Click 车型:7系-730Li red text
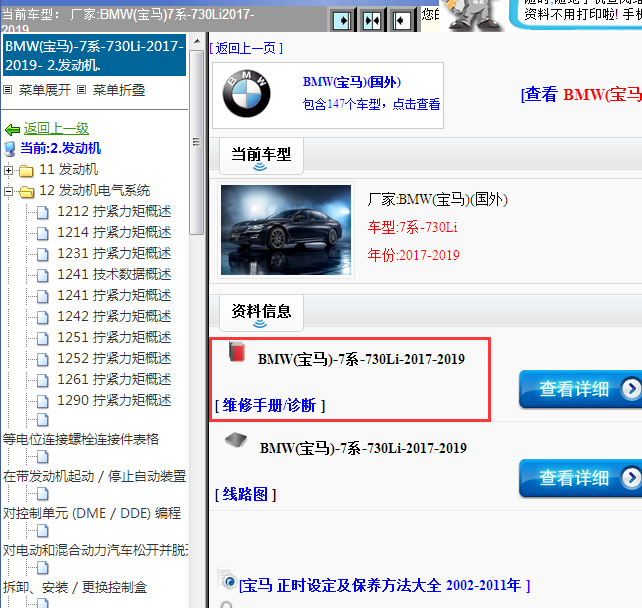This screenshot has height=608, width=642. pyautogui.click(x=412, y=227)
